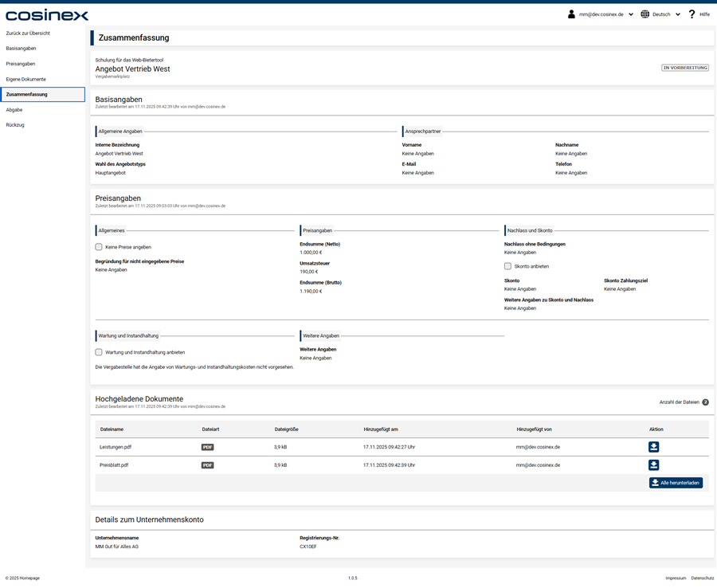
Task: Download the Preisblatt.pdf file
Action: 653,465
